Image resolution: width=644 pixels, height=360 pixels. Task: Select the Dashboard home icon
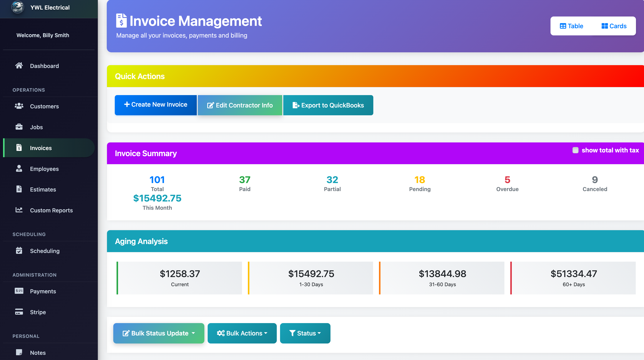(x=19, y=66)
